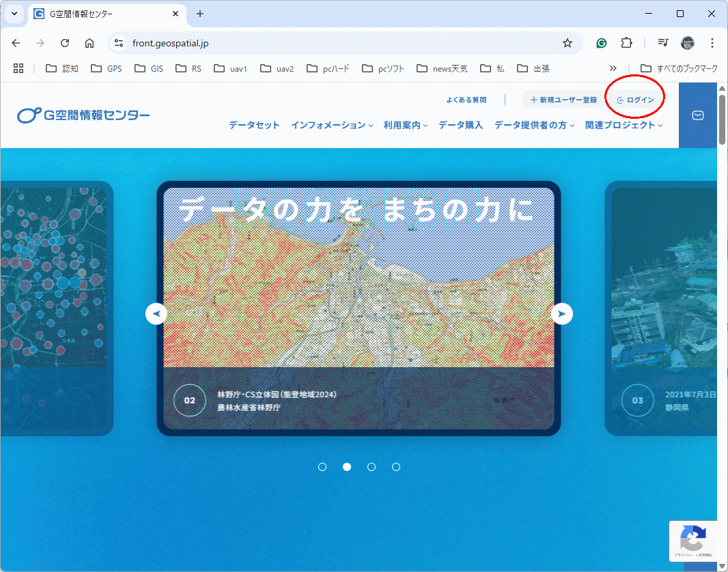Click the 新規ユーザー登録 button

pos(563,100)
